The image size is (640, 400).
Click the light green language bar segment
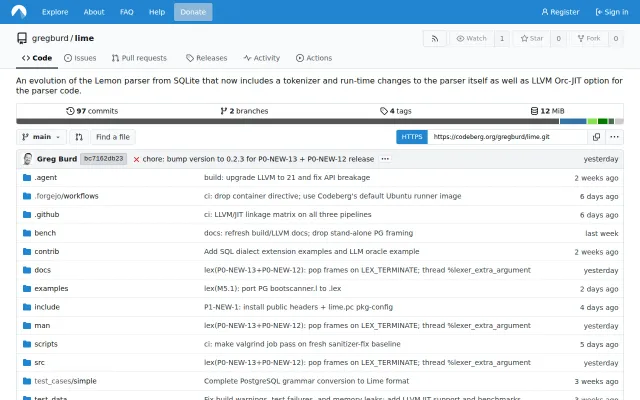[x=592, y=121]
